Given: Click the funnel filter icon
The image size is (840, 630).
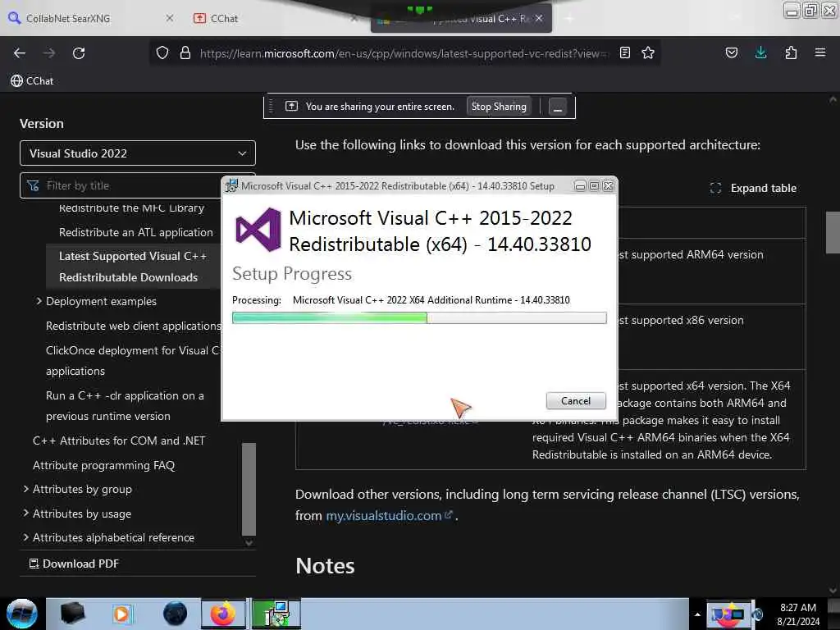Looking at the screenshot, I should (33, 185).
